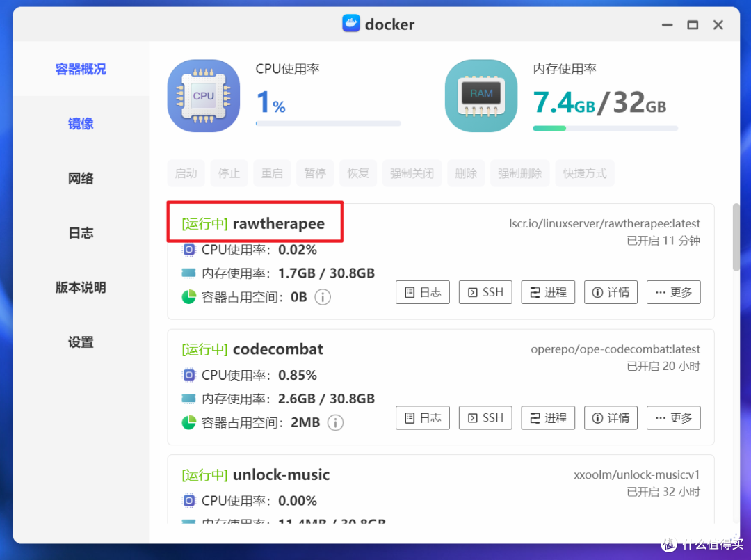Click the rawtherapee CPU usage chip icon
751x560 pixels.
click(189, 250)
